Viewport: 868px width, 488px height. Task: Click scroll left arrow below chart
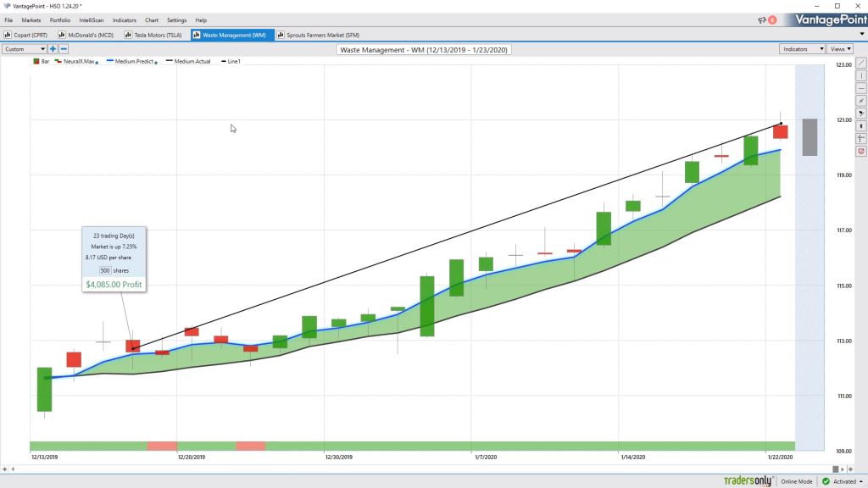click(x=13, y=469)
